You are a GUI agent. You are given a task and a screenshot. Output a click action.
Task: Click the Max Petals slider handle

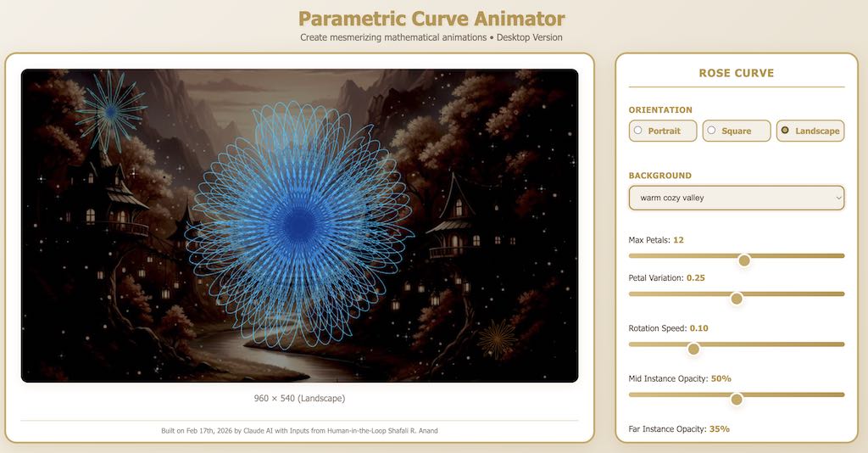pyautogui.click(x=744, y=260)
